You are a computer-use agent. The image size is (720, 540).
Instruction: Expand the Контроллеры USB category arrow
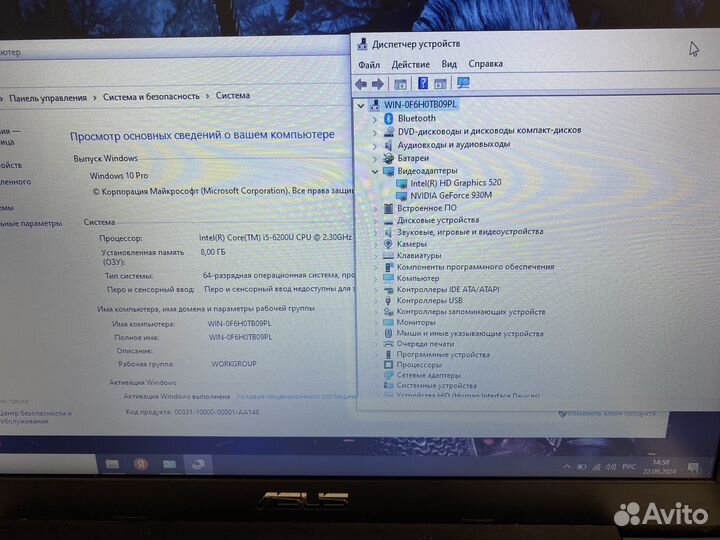376,301
